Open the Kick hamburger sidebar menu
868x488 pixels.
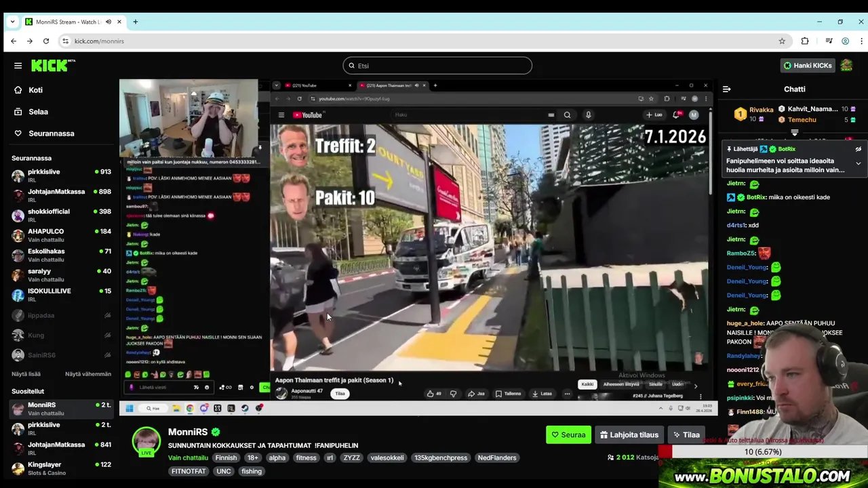point(18,66)
